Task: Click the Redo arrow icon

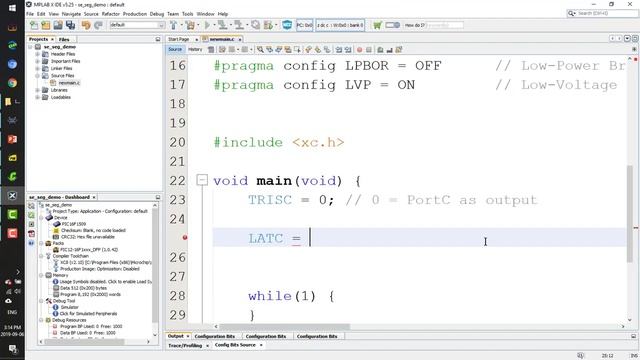Action: (x=98, y=25)
